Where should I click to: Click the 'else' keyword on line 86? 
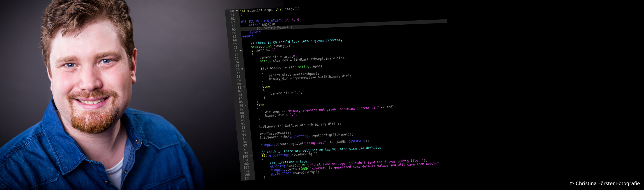260,105
